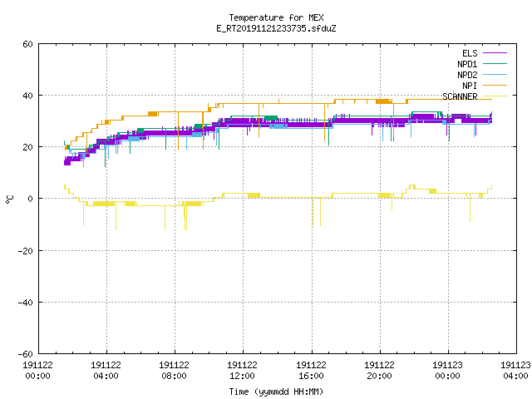Click the x-axis label '191122 12:00'

click(x=242, y=371)
